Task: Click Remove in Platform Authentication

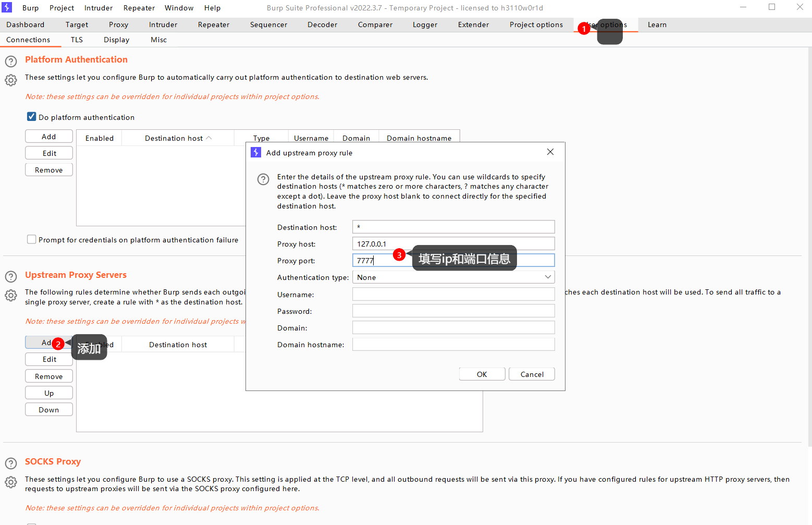Action: click(49, 170)
